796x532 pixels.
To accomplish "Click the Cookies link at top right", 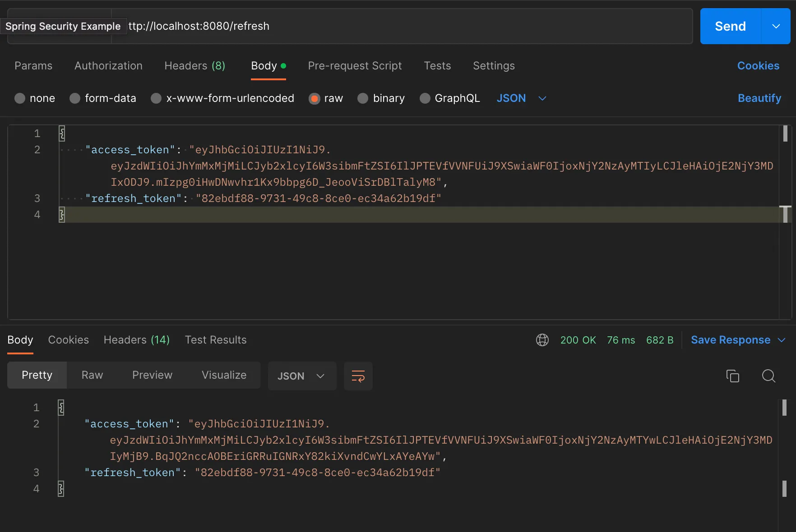I will pos(758,66).
